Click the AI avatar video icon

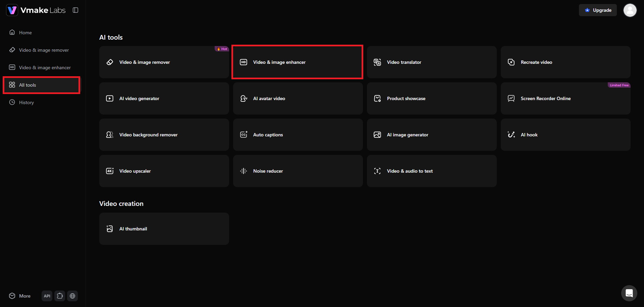[x=244, y=98]
